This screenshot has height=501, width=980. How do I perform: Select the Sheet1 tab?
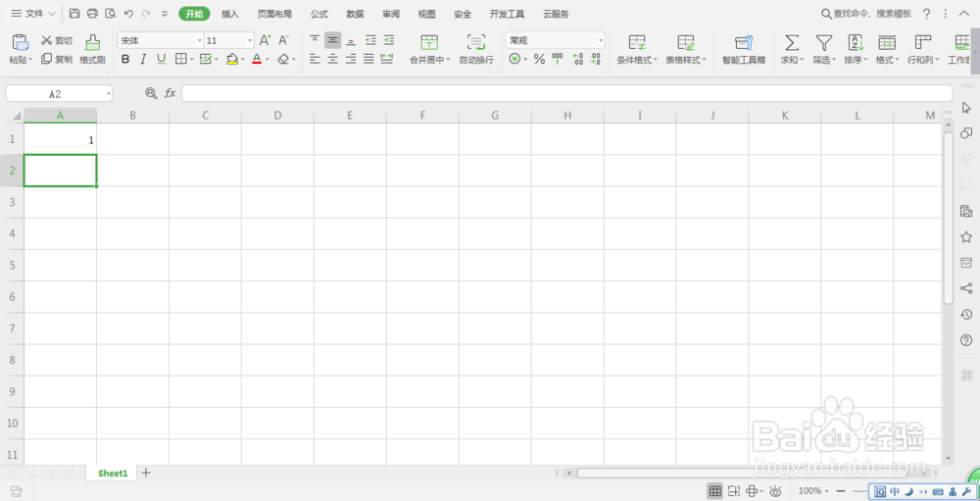113,474
